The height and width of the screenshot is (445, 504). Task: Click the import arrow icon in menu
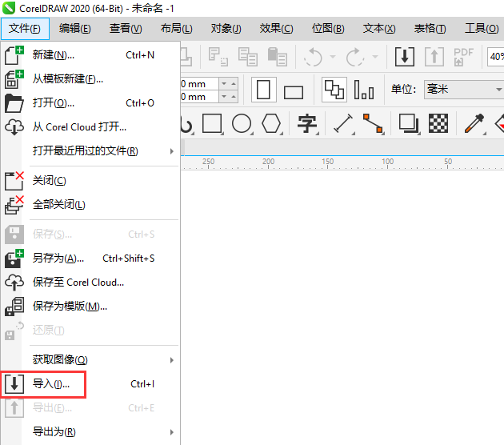coord(14,384)
